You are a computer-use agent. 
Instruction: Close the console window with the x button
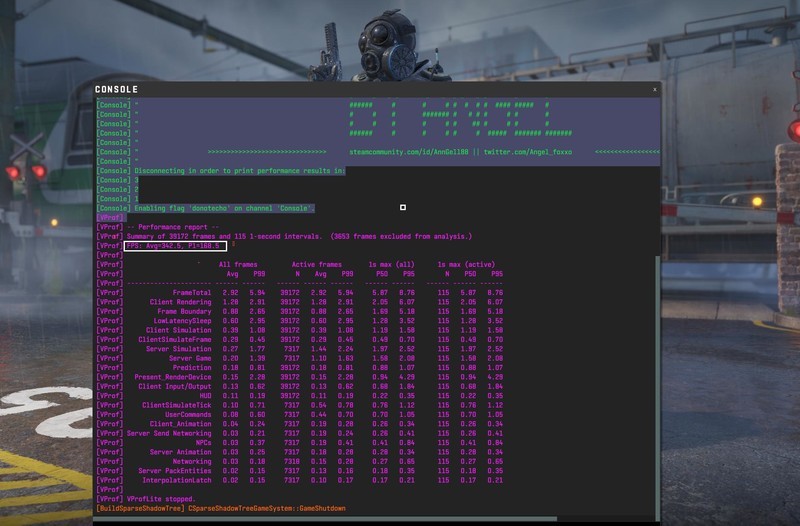[655, 89]
